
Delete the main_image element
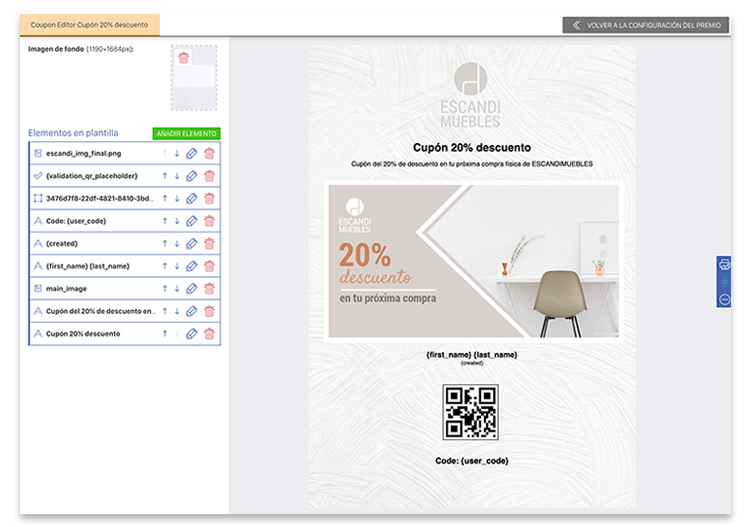[209, 288]
